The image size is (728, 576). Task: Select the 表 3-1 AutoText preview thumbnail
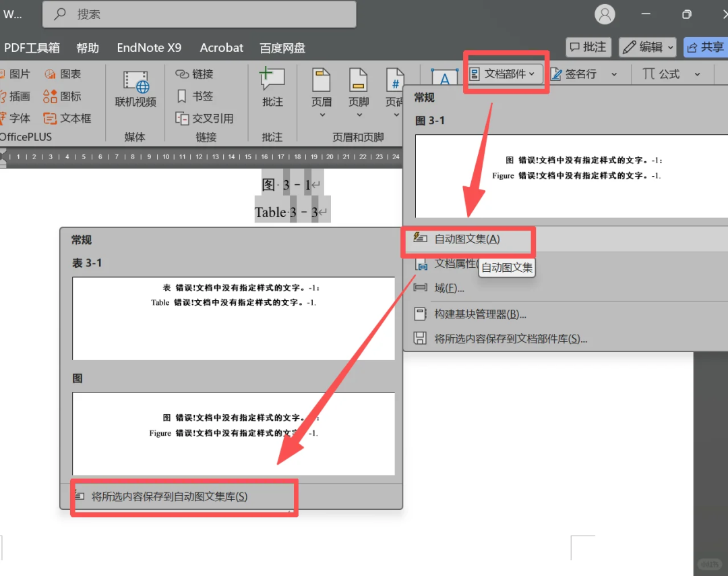(233, 318)
